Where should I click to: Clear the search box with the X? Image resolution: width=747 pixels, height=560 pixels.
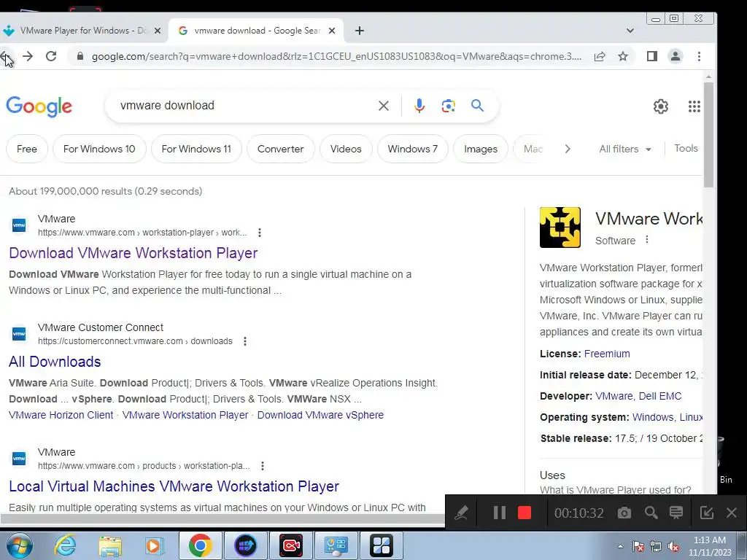(384, 106)
